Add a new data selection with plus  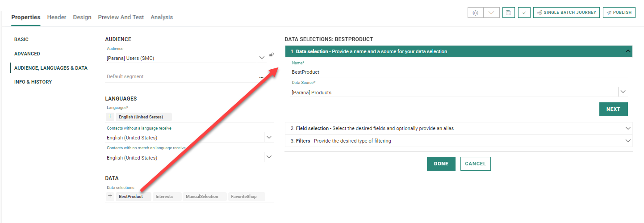tap(110, 196)
